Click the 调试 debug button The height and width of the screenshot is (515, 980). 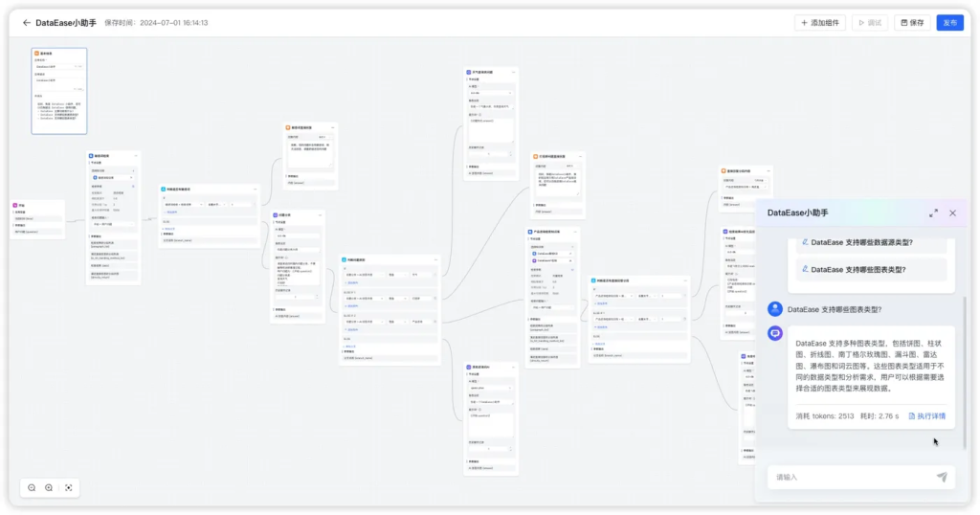[869, 23]
